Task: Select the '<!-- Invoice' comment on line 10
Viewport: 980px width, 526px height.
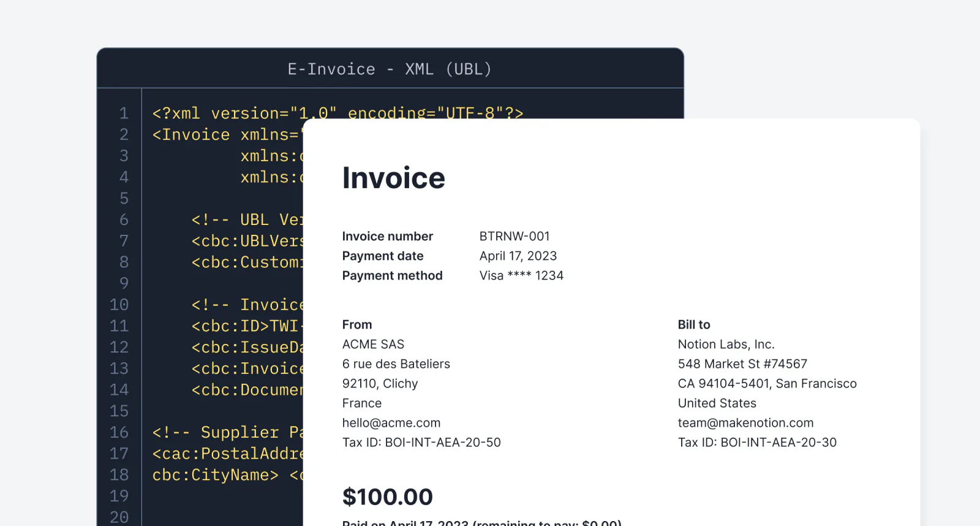Action: click(247, 305)
